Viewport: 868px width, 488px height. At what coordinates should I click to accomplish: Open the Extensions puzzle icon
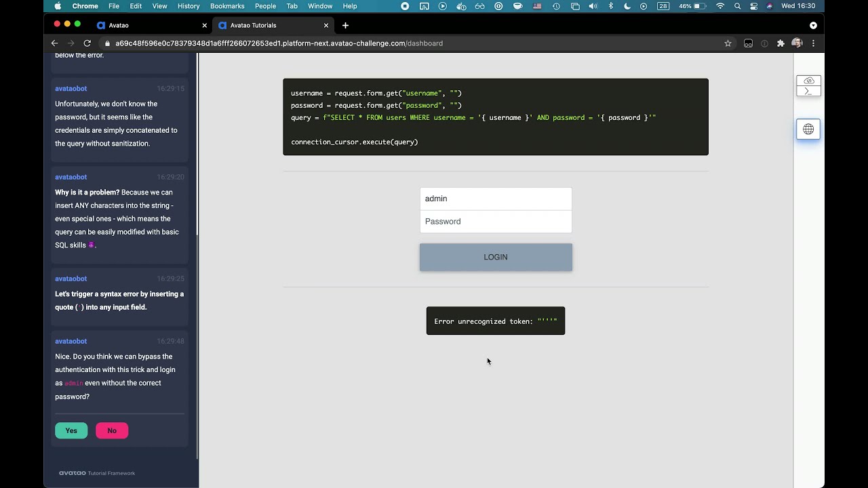pyautogui.click(x=781, y=43)
